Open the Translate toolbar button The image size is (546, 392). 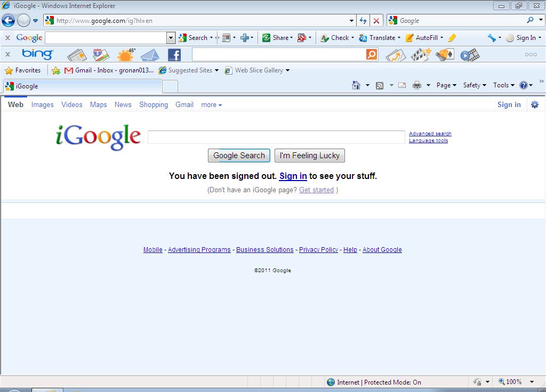click(x=379, y=38)
